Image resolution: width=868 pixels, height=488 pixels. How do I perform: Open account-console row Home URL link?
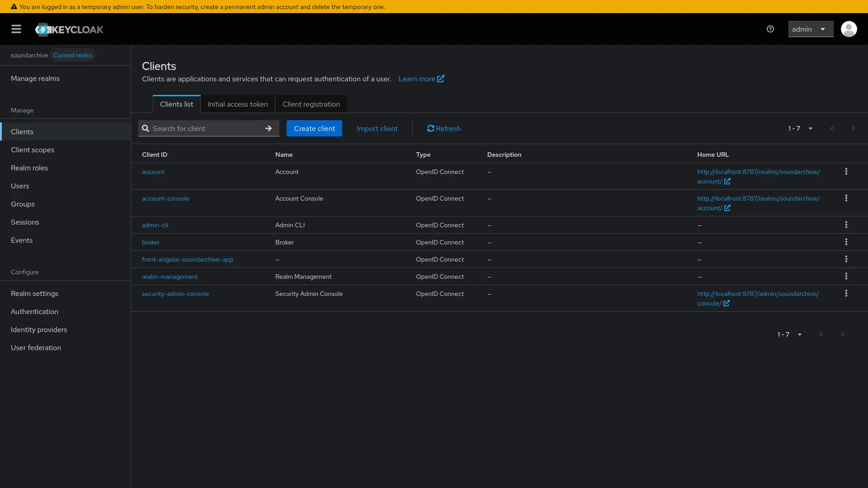click(x=758, y=203)
